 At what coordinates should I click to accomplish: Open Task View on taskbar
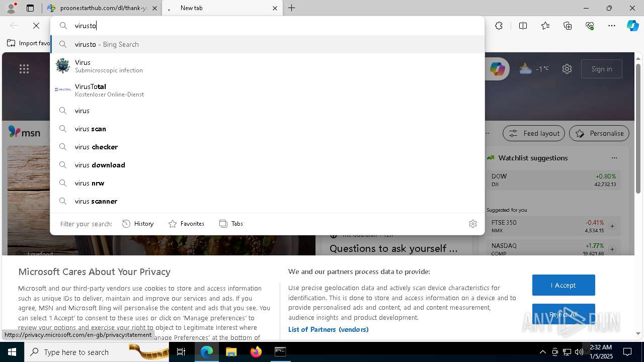pyautogui.click(x=181, y=352)
